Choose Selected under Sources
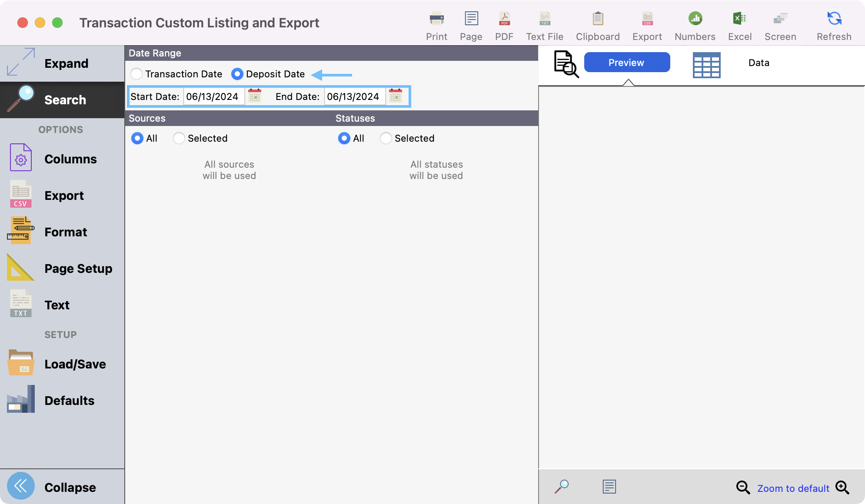The width and height of the screenshot is (865, 504). [179, 138]
